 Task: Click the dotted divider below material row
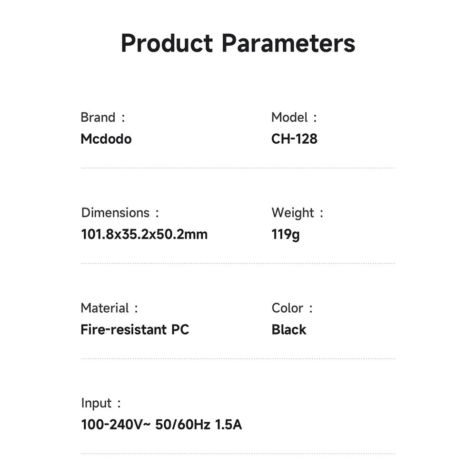pyautogui.click(x=238, y=358)
